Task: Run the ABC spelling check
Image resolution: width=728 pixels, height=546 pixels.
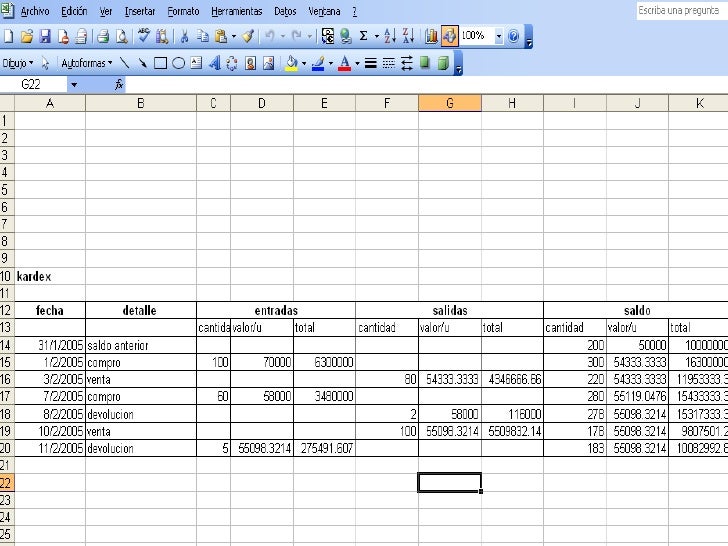Action: pos(143,36)
